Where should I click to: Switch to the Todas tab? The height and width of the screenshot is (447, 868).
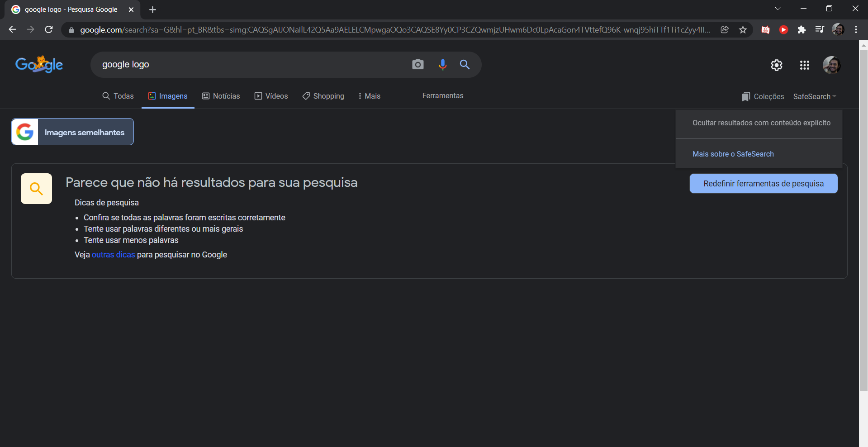click(x=118, y=96)
